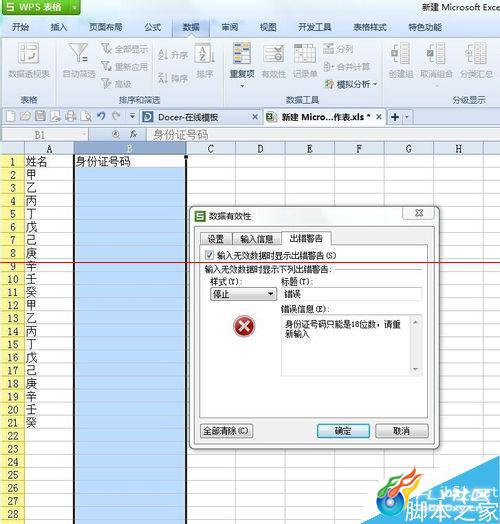The image size is (500, 524).
Task: Select the 自动筛选 funnel icon
Action: click(79, 53)
